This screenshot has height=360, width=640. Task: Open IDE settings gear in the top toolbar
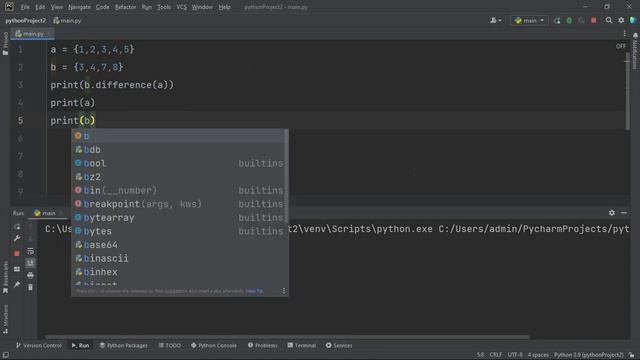pyautogui.click(x=621, y=20)
